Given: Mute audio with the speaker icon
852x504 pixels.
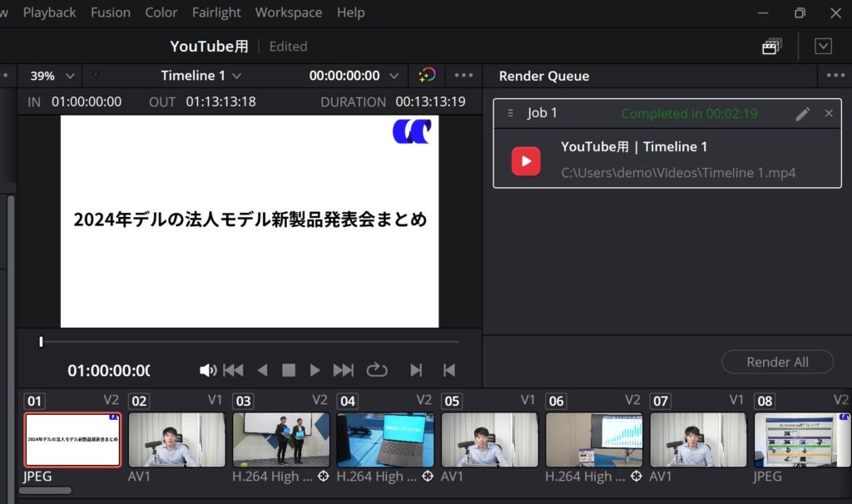Looking at the screenshot, I should 207,370.
